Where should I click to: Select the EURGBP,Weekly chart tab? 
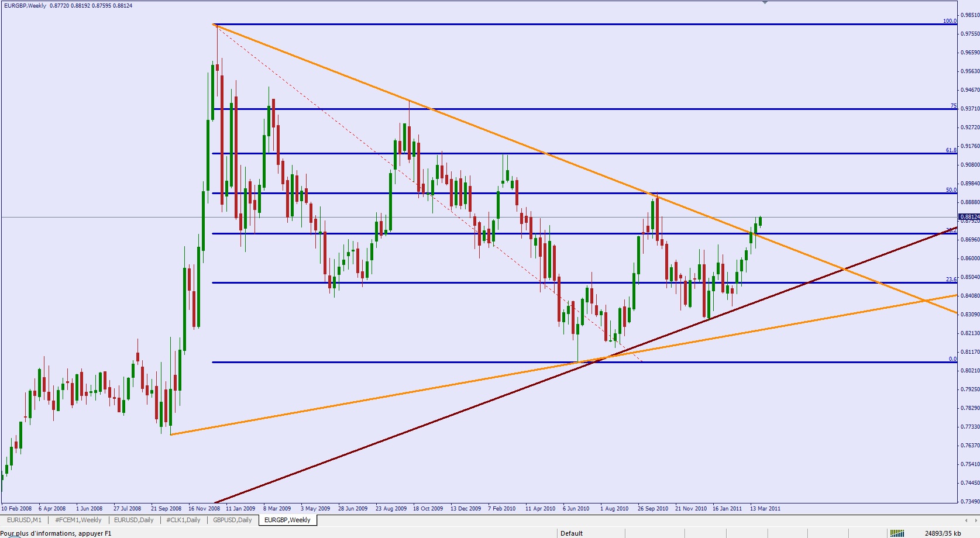[287, 520]
